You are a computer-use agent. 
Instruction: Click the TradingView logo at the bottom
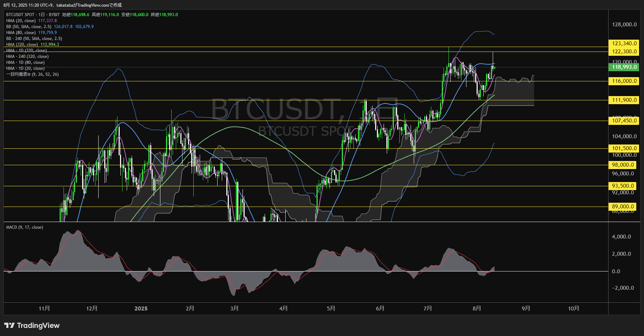click(x=32, y=325)
